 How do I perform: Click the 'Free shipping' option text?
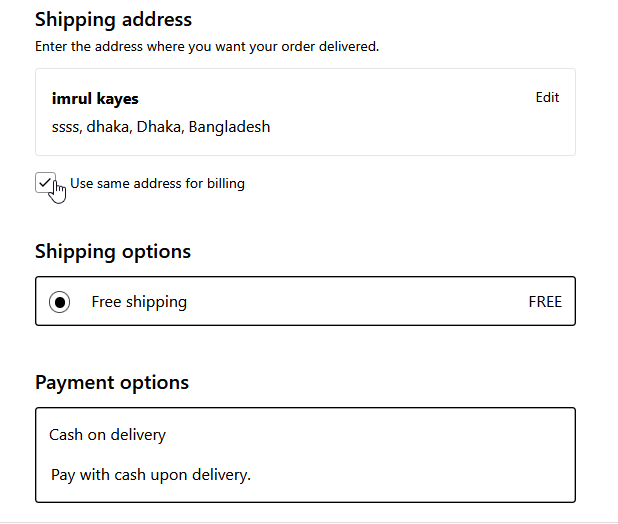pyautogui.click(x=139, y=302)
